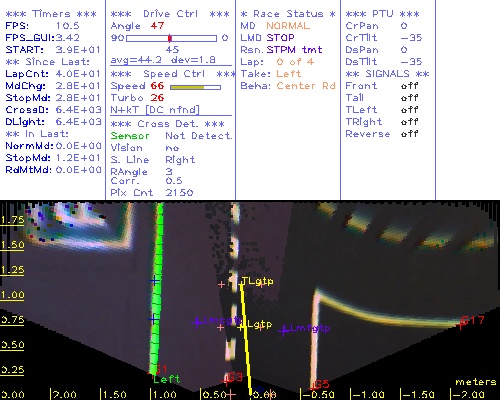Click the red G17 marker
This screenshot has height=400, width=500.
461,324
